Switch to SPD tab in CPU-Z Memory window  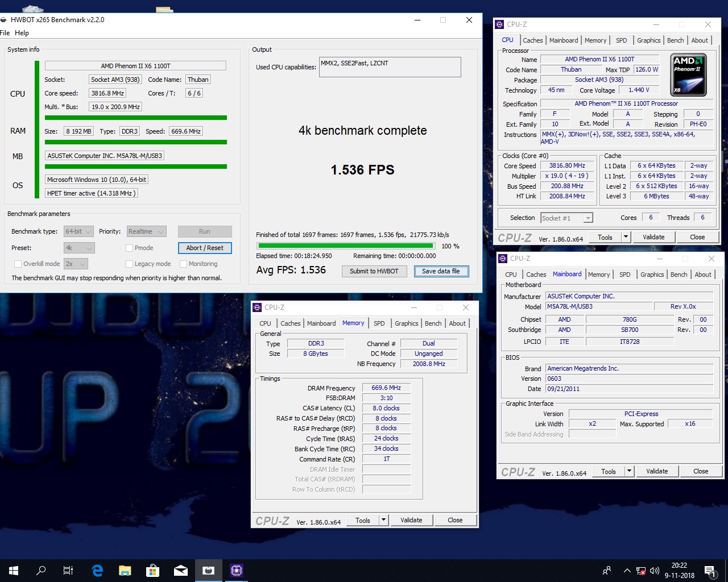[379, 323]
